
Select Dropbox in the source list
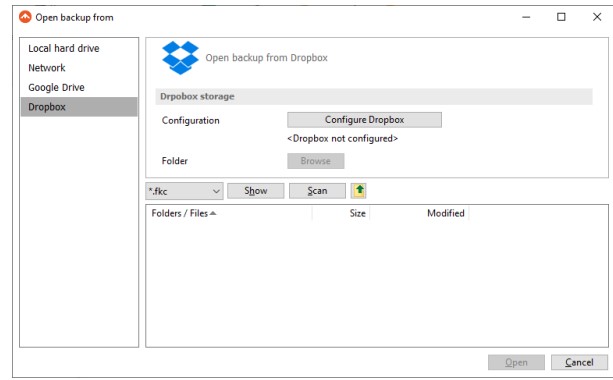pos(79,107)
